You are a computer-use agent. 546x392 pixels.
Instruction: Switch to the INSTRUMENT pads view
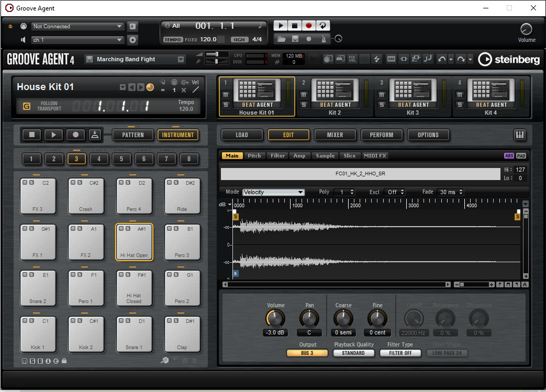click(178, 135)
